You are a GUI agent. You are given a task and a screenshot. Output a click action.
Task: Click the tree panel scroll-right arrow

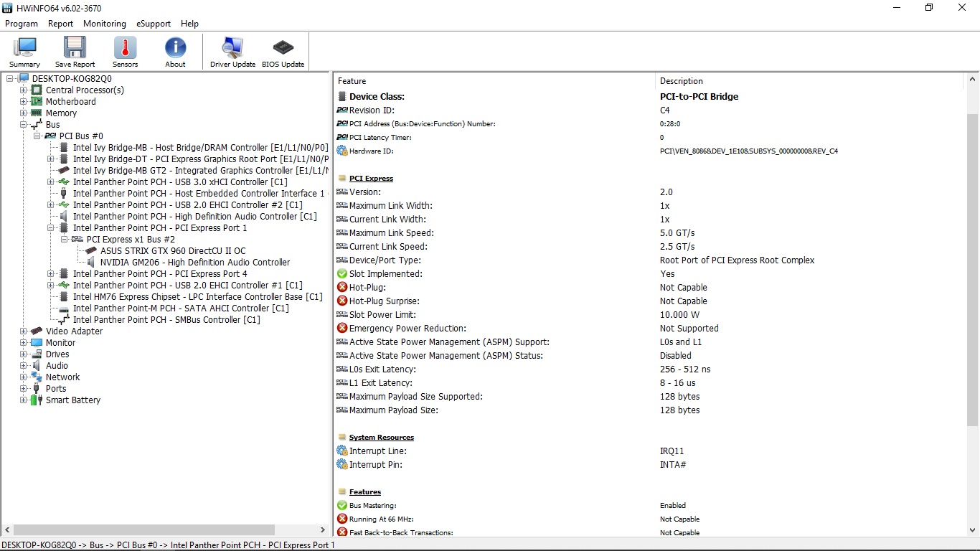[x=322, y=530]
